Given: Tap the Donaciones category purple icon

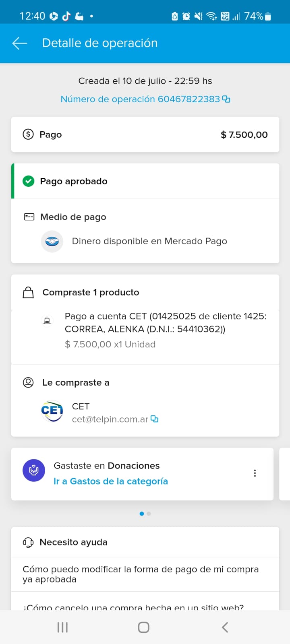Looking at the screenshot, I should pos(34,470).
